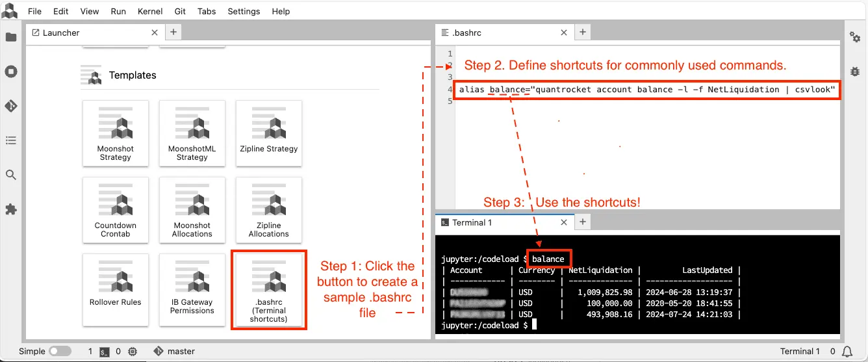Open the Edit menu
The height and width of the screenshot is (362, 868).
[60, 12]
